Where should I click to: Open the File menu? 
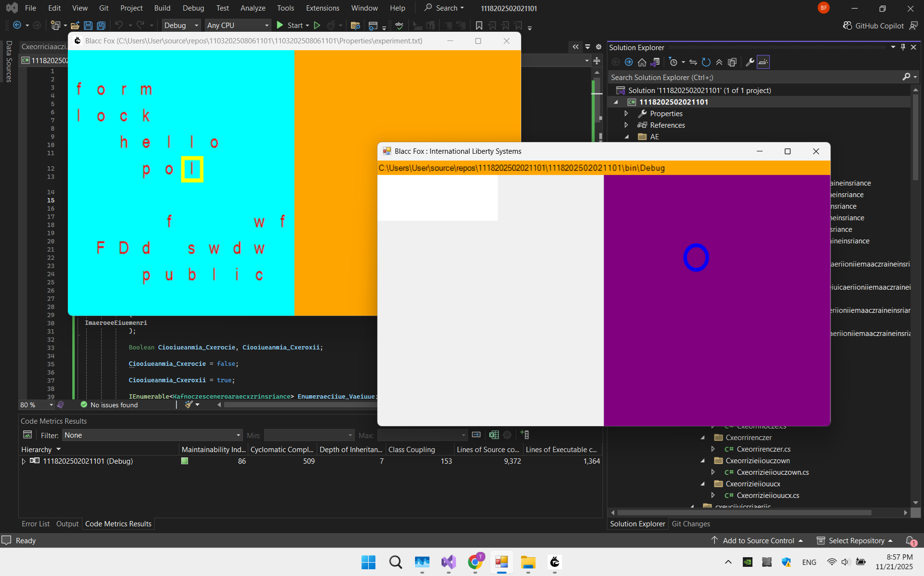pos(30,8)
